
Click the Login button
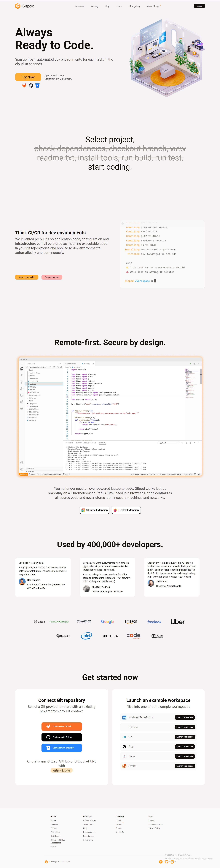tap(199, 6)
